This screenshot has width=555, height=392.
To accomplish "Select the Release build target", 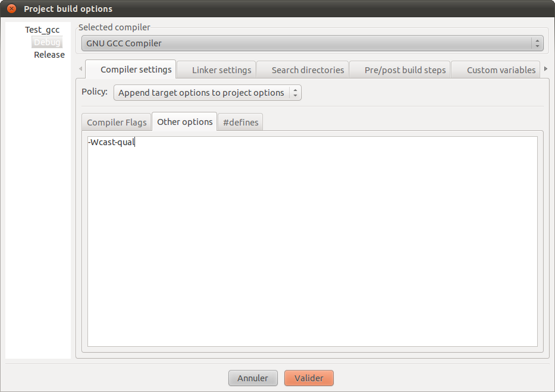I will coord(49,55).
